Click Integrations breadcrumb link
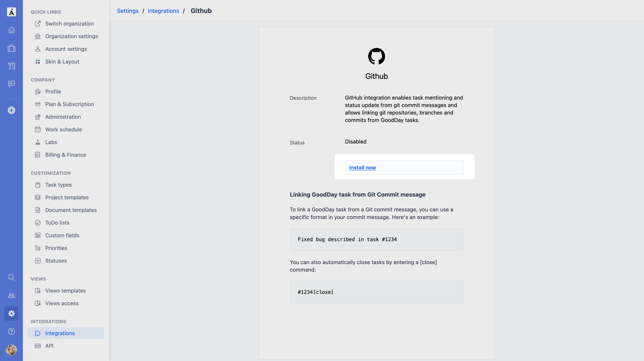This screenshot has height=361, width=644. tap(163, 11)
